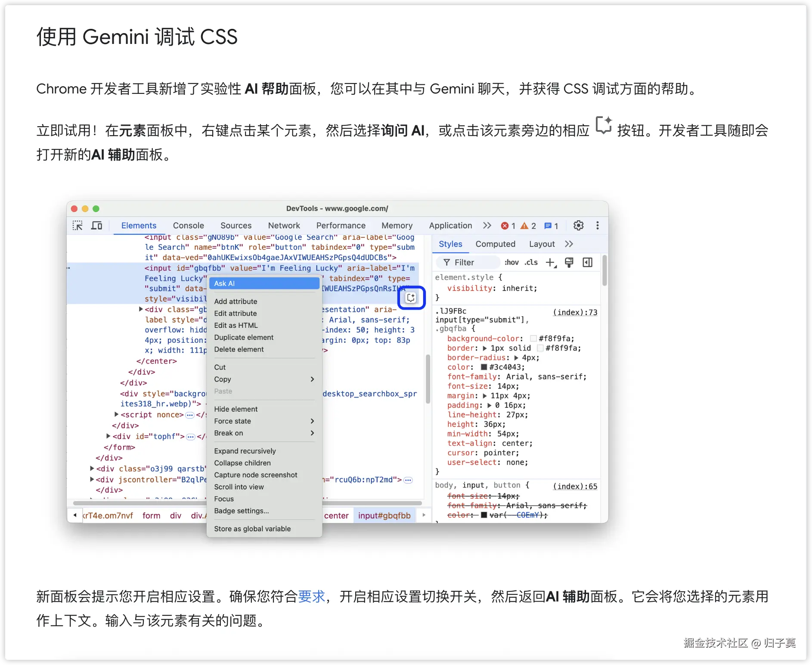Toggle the device toolbar mode
Image resolution: width=812 pixels, height=665 pixels.
[96, 225]
